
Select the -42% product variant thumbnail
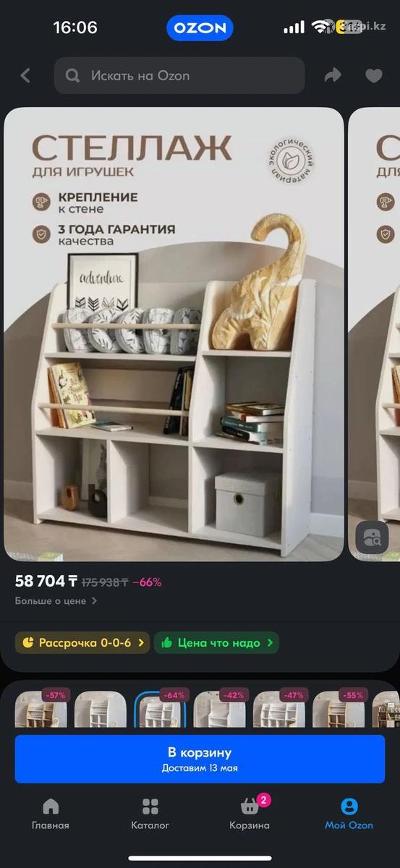pyautogui.click(x=219, y=709)
